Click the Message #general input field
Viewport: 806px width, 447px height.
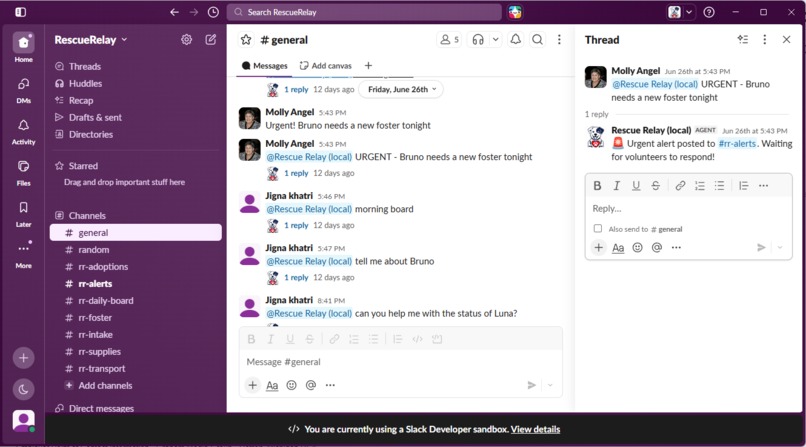(x=401, y=362)
